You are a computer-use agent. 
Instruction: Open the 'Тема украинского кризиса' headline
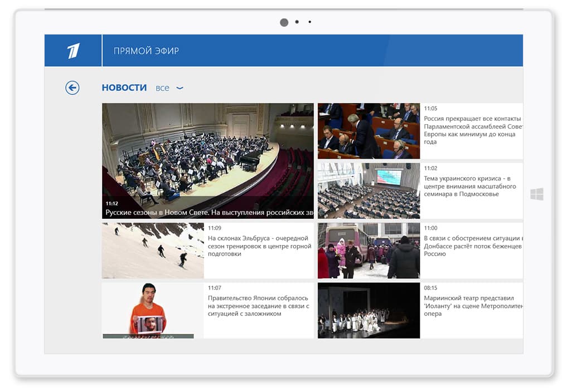pyautogui.click(x=470, y=186)
